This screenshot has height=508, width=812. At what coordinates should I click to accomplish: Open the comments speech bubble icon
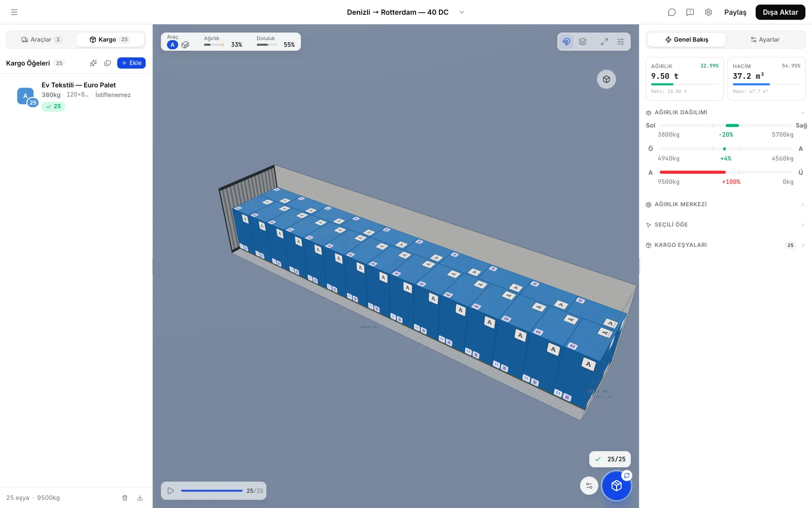click(x=672, y=12)
